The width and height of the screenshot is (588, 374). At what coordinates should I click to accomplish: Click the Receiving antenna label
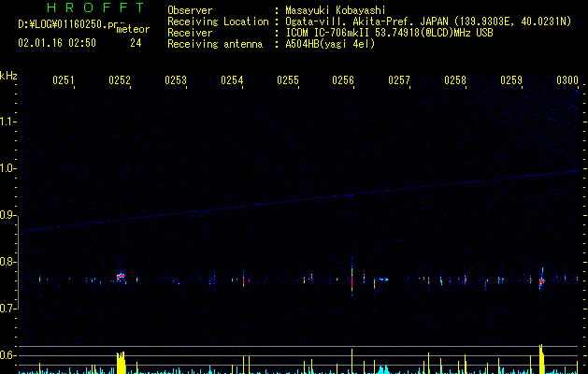(x=215, y=44)
